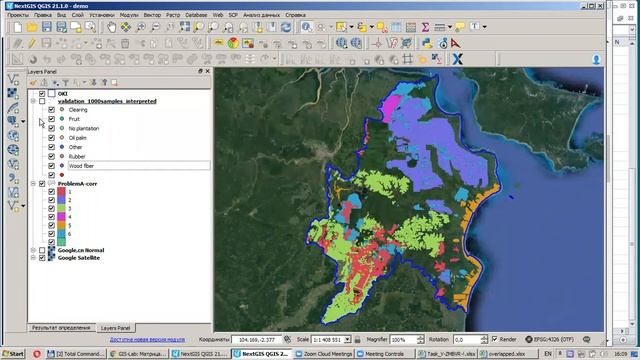Toggle the Render checkbox
The image size is (640, 360).
[495, 339]
